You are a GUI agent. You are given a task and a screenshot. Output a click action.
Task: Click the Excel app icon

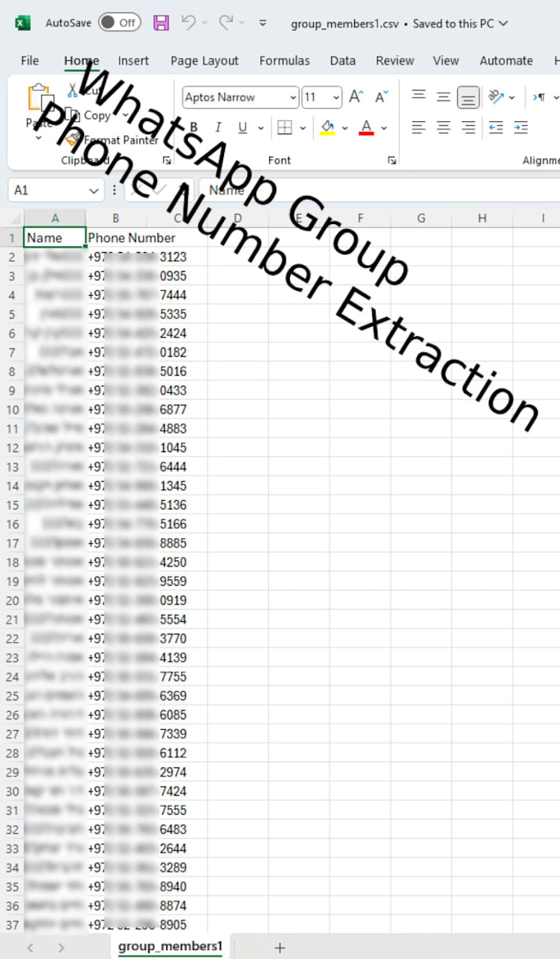click(22, 23)
